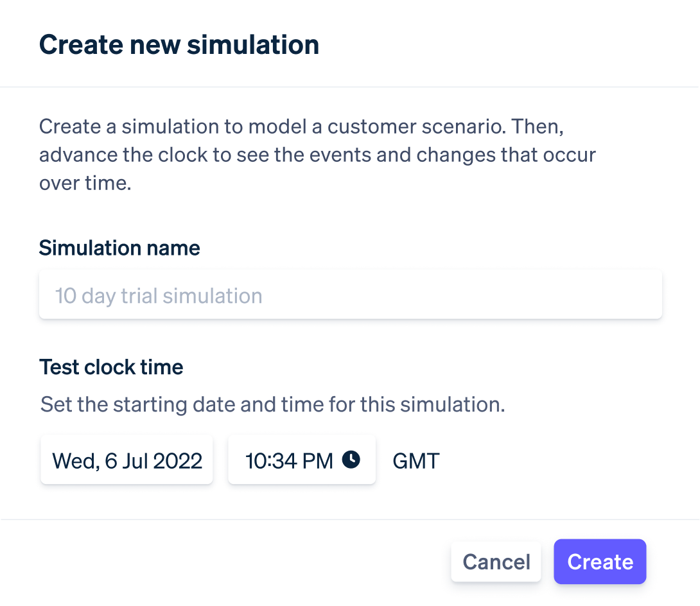Image resolution: width=700 pixels, height=606 pixels.
Task: Click the clock icon in the time field
Action: pyautogui.click(x=351, y=460)
